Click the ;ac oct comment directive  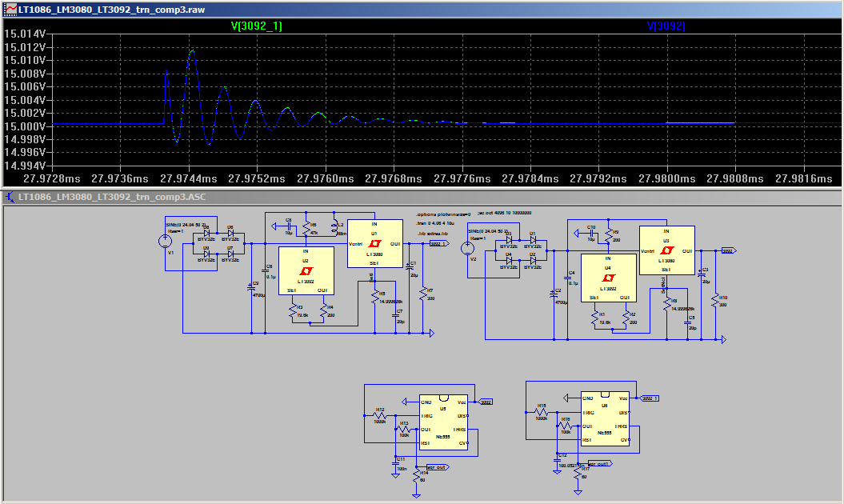pyautogui.click(x=504, y=213)
